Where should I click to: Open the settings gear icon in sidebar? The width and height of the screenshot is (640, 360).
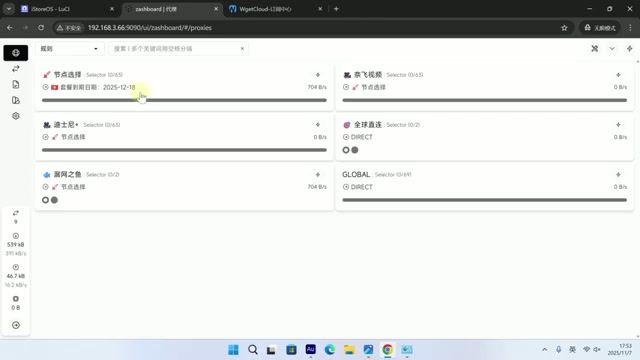(x=16, y=116)
